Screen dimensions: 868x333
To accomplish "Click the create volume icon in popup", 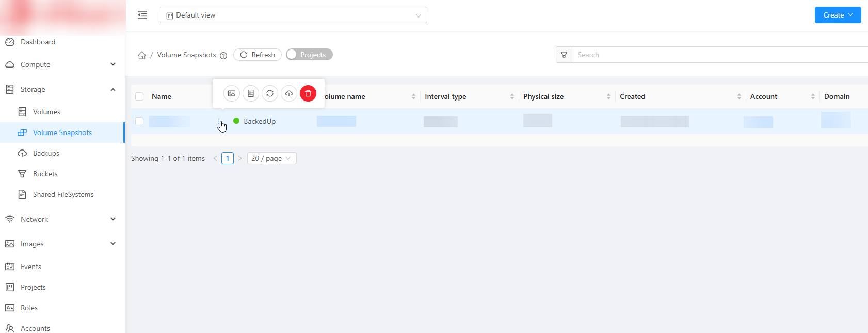I will coord(251,93).
